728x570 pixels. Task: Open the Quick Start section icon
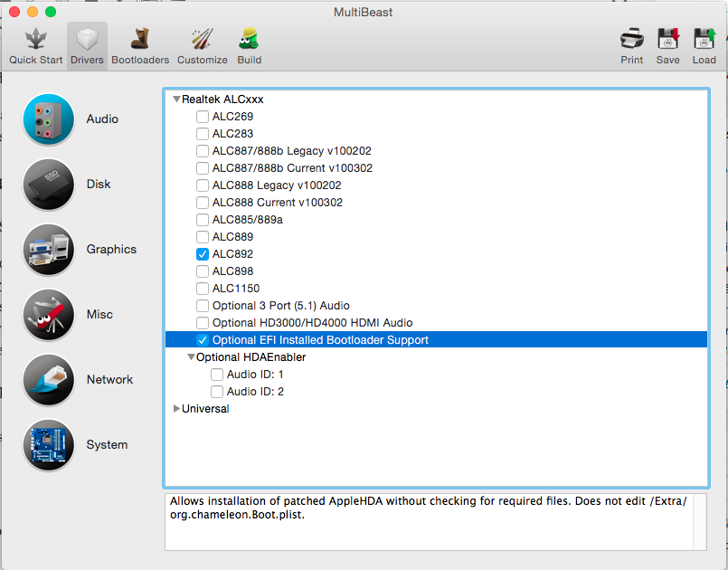(x=36, y=39)
